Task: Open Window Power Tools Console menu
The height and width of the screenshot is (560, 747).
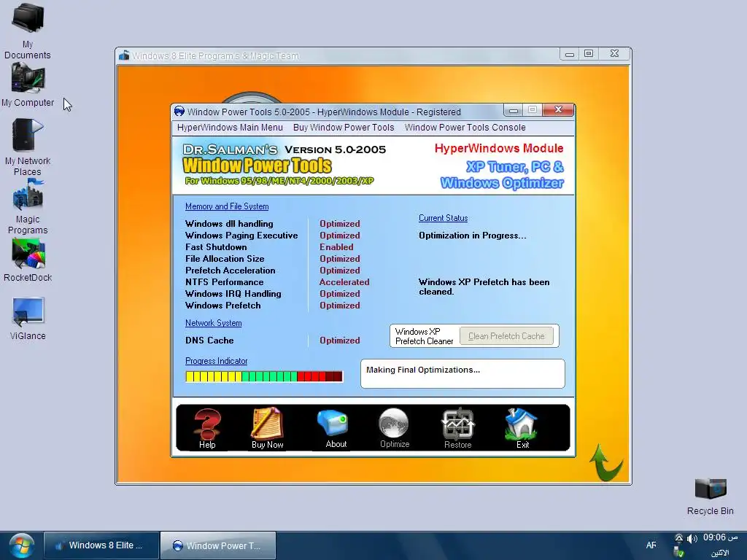Action: (465, 127)
